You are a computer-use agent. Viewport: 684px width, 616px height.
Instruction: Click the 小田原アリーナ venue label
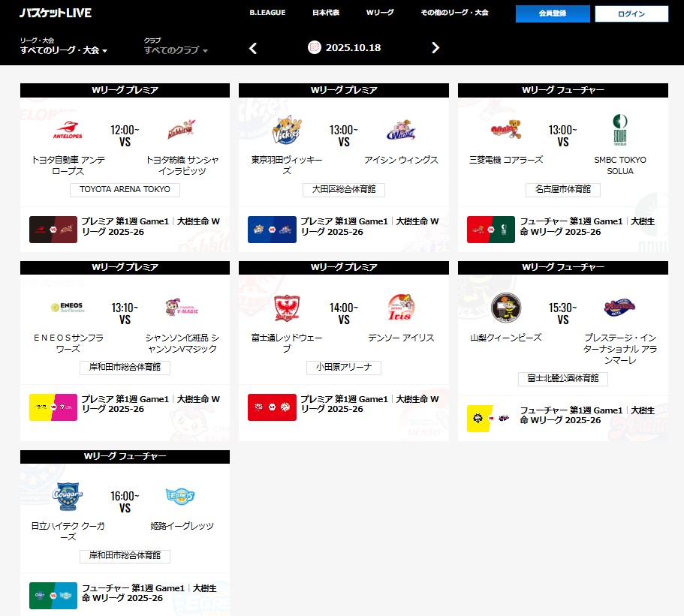(344, 368)
